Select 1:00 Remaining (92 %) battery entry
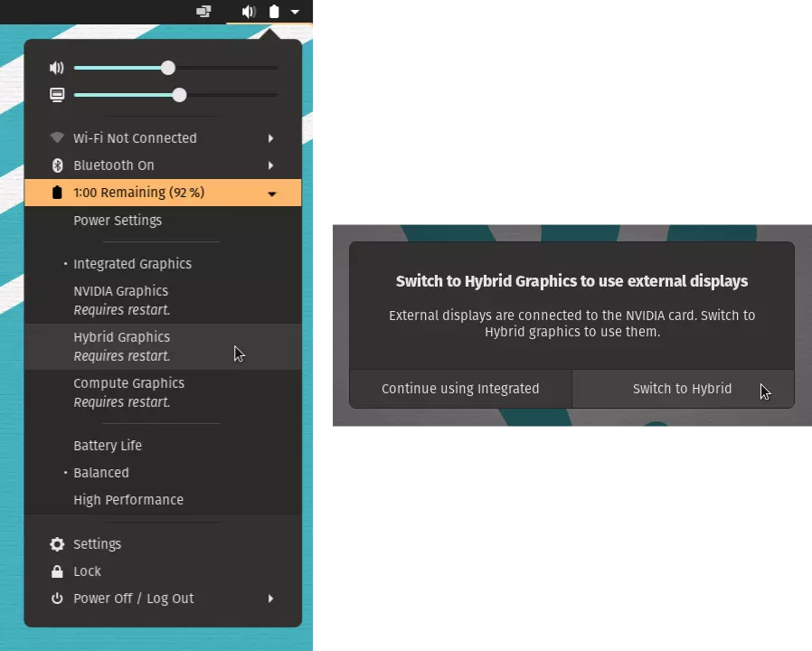 pos(163,193)
